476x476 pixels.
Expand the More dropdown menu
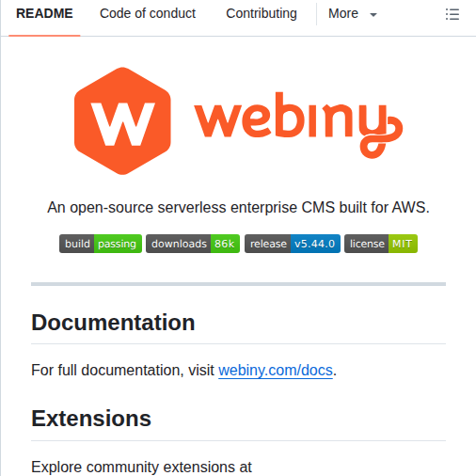[353, 14]
